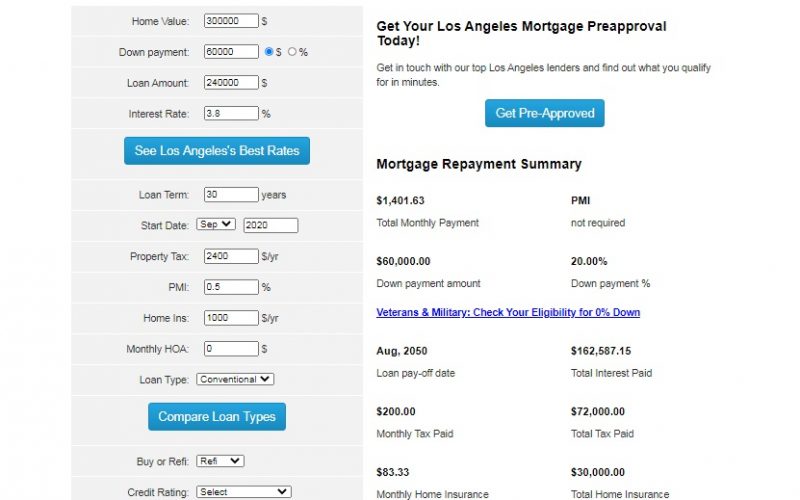Click the See Los Angeles's Best Rates button

point(217,151)
